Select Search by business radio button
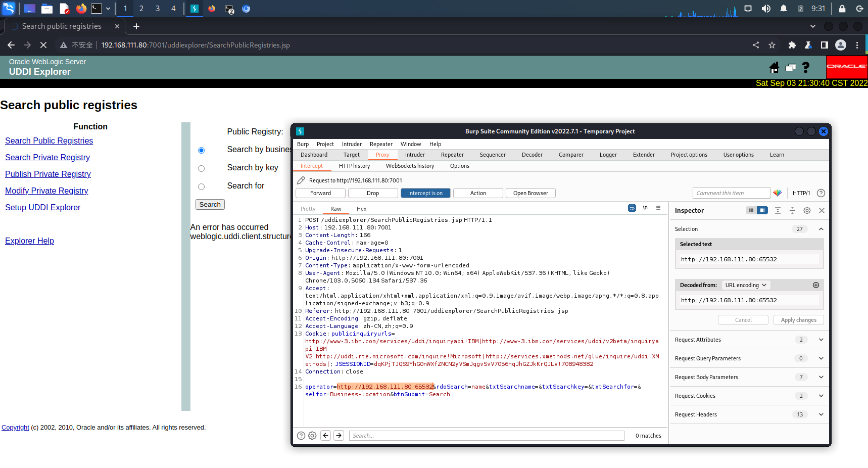This screenshot has width=868, height=468. [x=201, y=150]
